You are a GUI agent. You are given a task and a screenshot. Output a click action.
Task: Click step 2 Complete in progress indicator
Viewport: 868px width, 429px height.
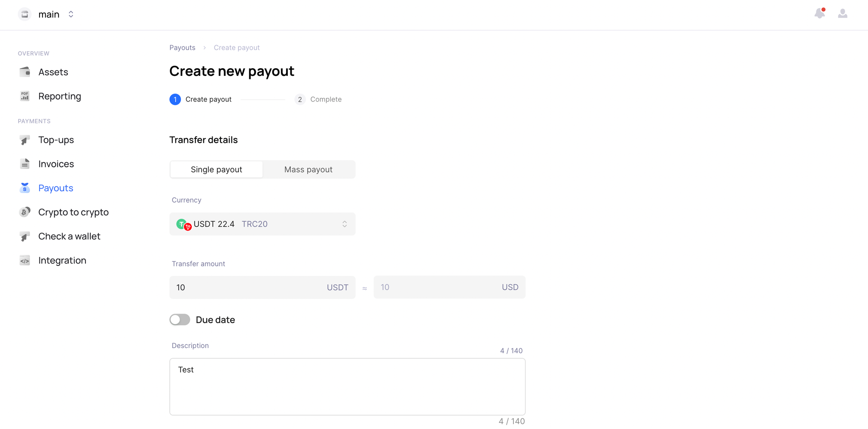click(x=318, y=99)
